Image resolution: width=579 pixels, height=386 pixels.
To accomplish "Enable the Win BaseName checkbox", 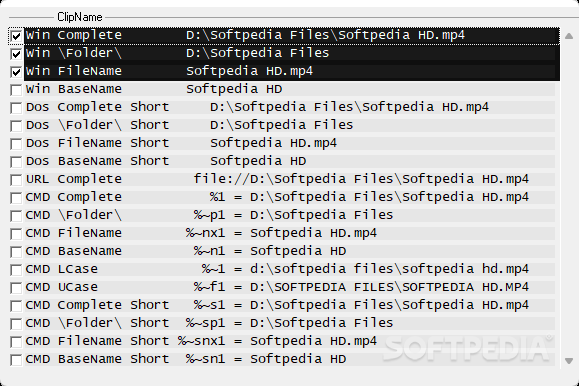I will click(x=16, y=90).
